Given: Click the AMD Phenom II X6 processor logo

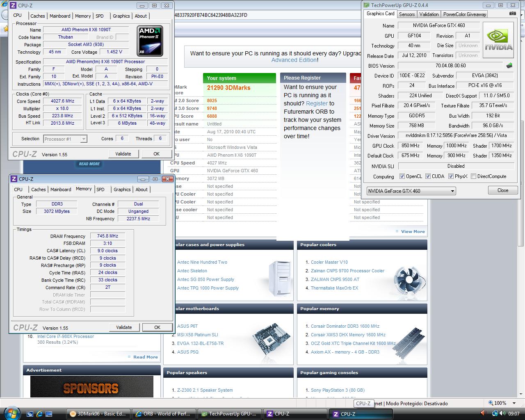Looking at the screenshot, I should click(x=150, y=40).
